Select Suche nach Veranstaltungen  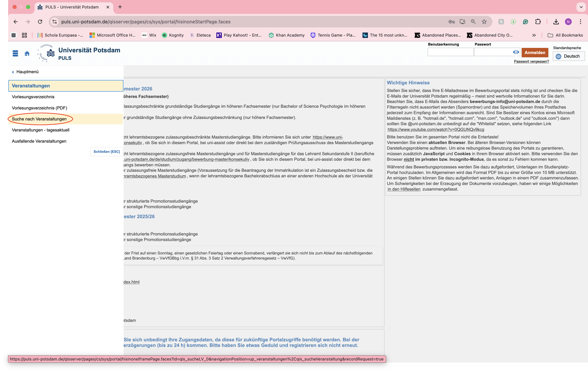point(39,119)
